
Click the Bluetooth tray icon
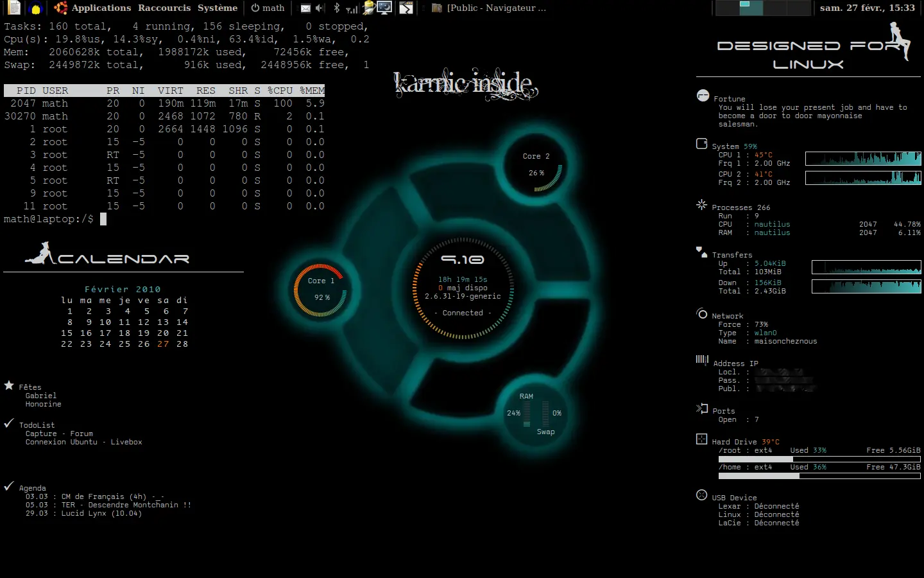(336, 8)
